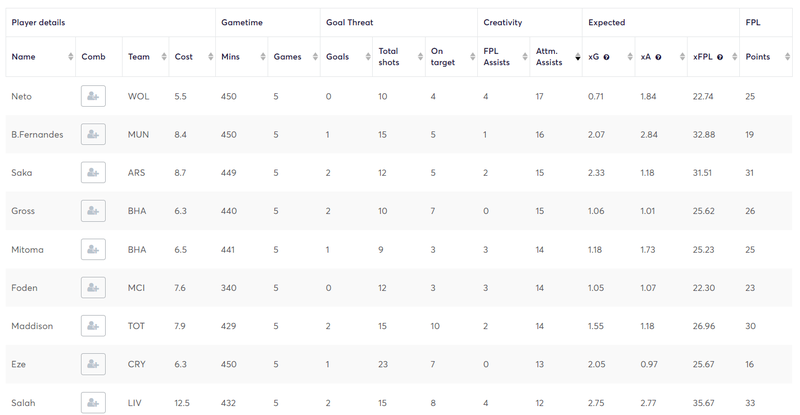
Task: Click Salah's xFPL value 35.67
Action: pos(704,403)
